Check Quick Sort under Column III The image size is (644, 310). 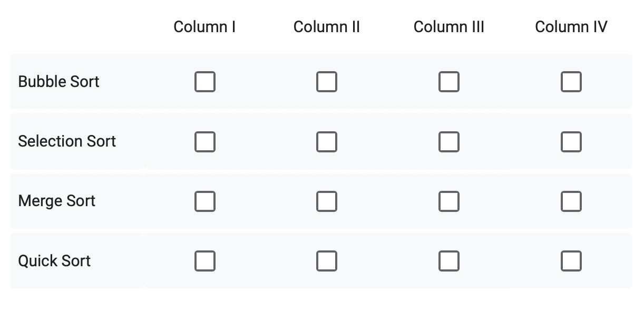pos(449,260)
